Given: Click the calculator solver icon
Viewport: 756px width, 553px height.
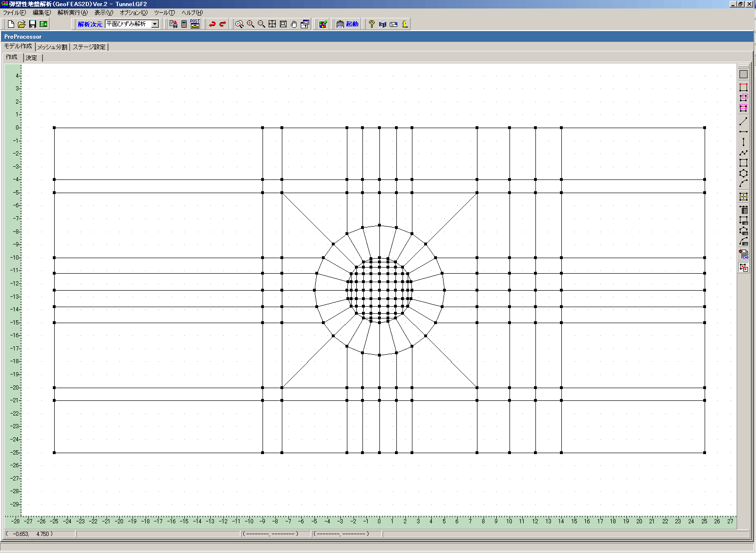Looking at the screenshot, I should [x=184, y=24].
